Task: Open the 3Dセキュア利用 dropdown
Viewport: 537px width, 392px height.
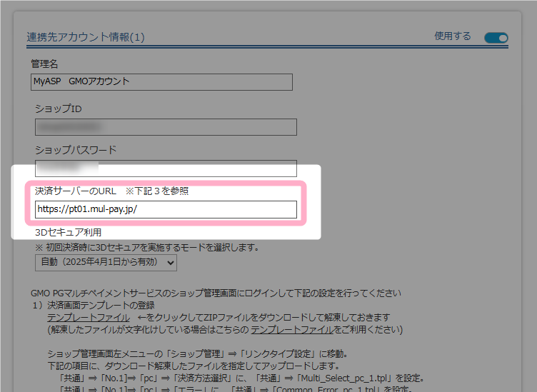Action: click(105, 263)
